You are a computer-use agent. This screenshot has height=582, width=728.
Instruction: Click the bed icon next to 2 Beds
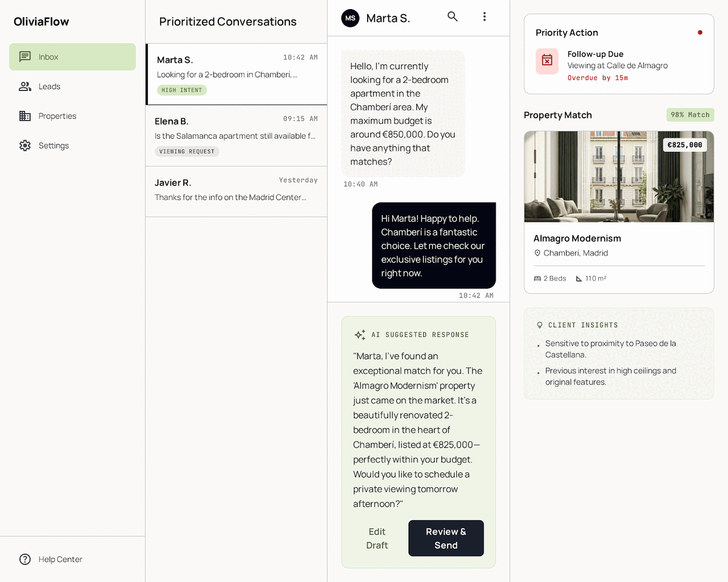click(537, 278)
